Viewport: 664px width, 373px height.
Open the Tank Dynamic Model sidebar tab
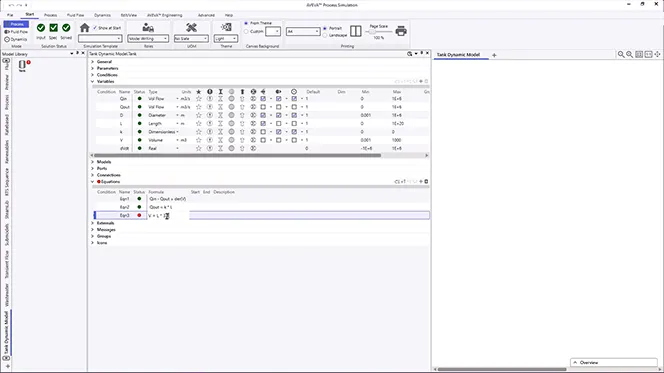coord(6,333)
